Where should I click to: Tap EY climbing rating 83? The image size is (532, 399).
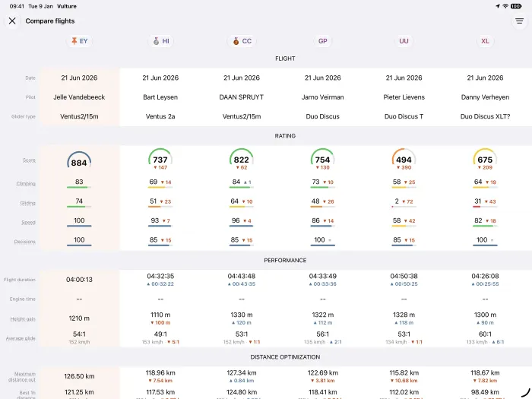pyautogui.click(x=79, y=182)
